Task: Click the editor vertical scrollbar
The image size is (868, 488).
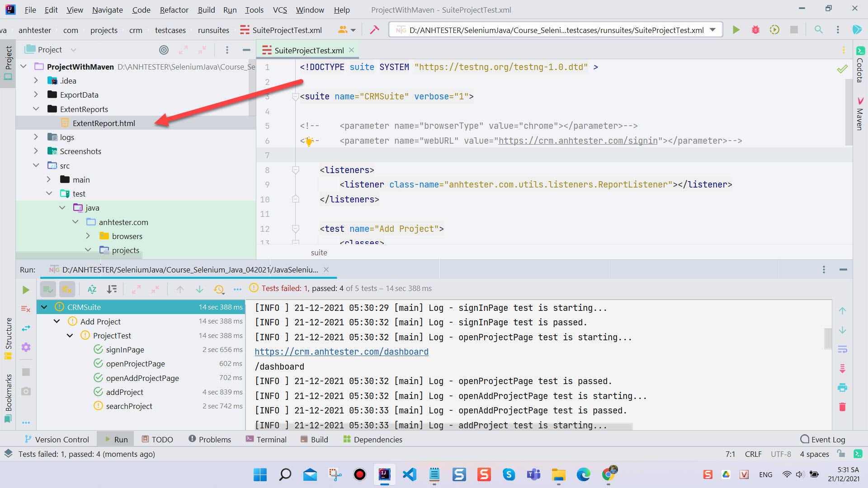Action: [849, 113]
